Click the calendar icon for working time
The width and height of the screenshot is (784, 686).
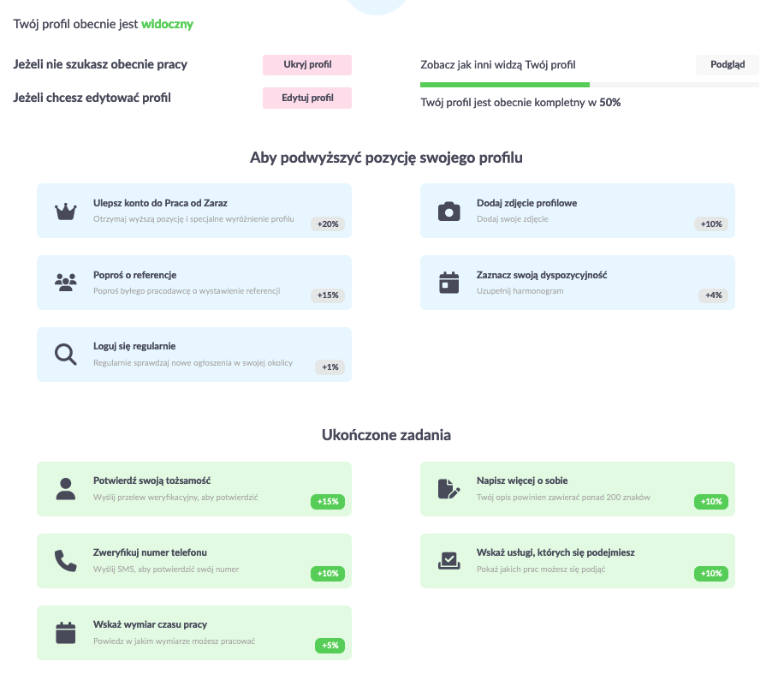click(66, 633)
